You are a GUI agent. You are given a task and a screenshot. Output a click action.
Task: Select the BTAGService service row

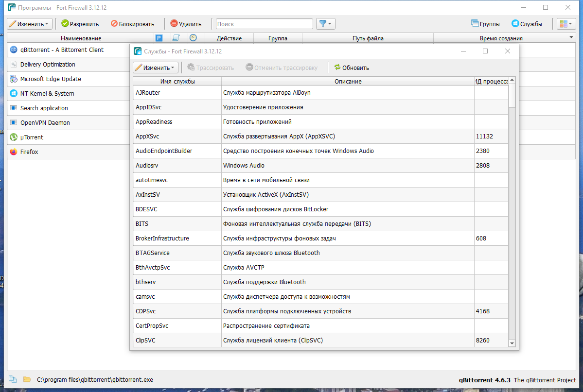[x=320, y=253]
